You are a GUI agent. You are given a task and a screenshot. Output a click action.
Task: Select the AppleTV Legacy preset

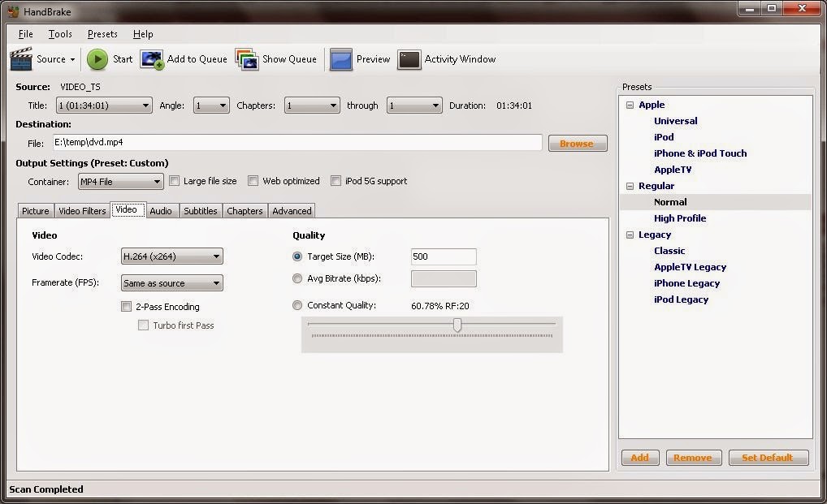690,268
